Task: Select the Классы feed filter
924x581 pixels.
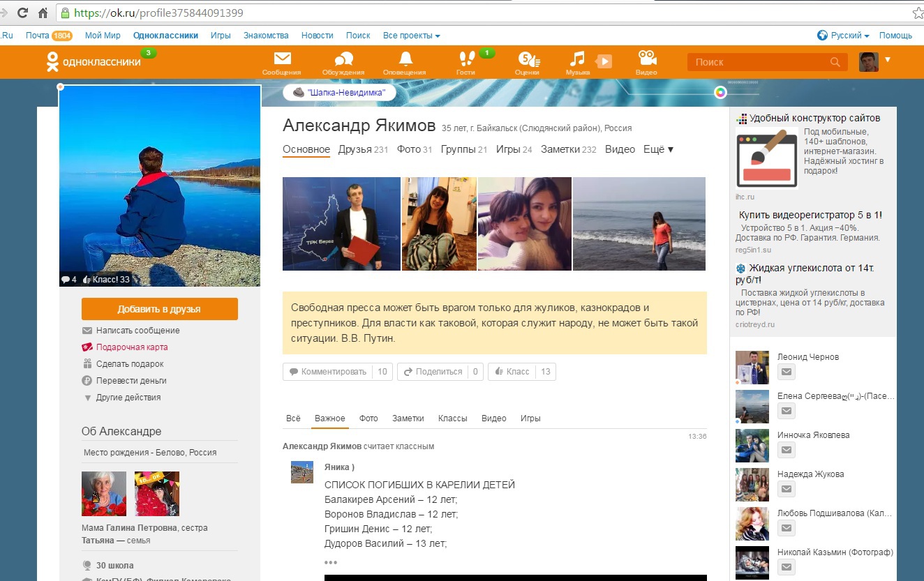Action: coord(453,418)
